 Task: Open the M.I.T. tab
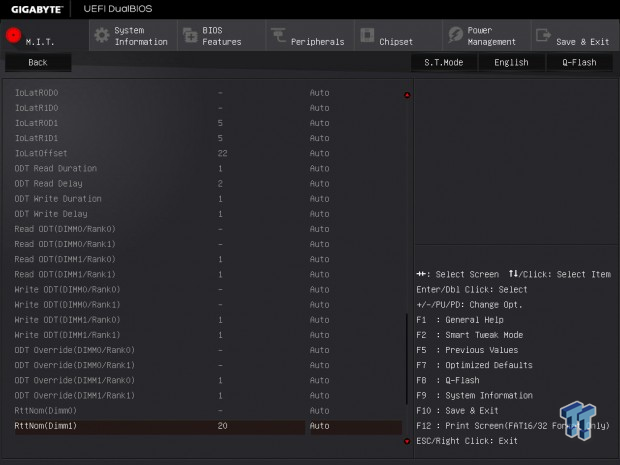tap(45, 36)
